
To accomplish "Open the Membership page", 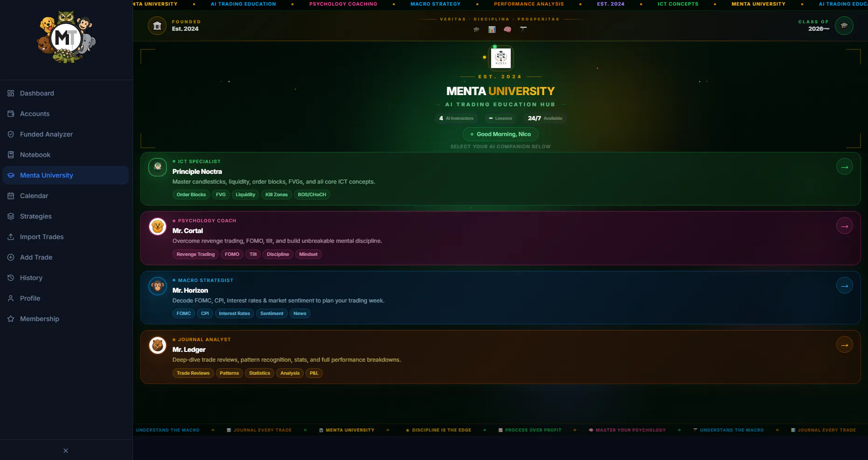I will 65,319.
